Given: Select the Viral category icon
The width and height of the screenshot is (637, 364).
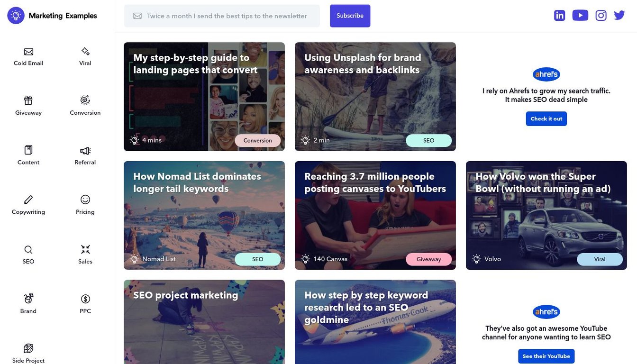Looking at the screenshot, I should pos(85,51).
